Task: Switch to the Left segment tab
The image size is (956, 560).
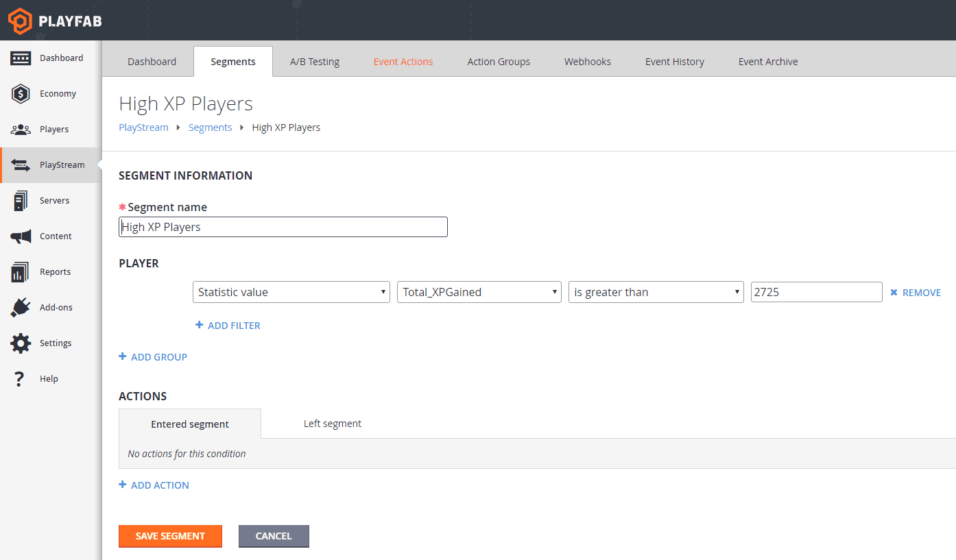Action: click(333, 424)
